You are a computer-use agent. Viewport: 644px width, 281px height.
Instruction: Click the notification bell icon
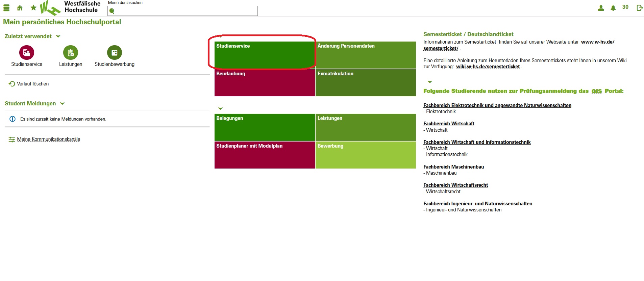tap(613, 8)
